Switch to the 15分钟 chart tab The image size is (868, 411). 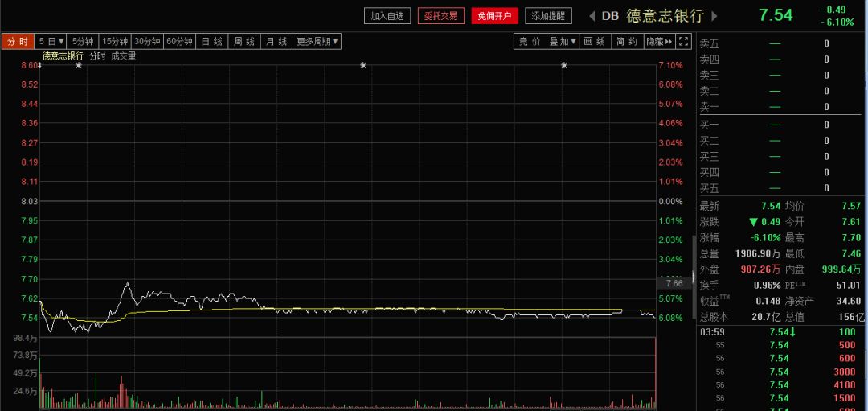coord(116,42)
